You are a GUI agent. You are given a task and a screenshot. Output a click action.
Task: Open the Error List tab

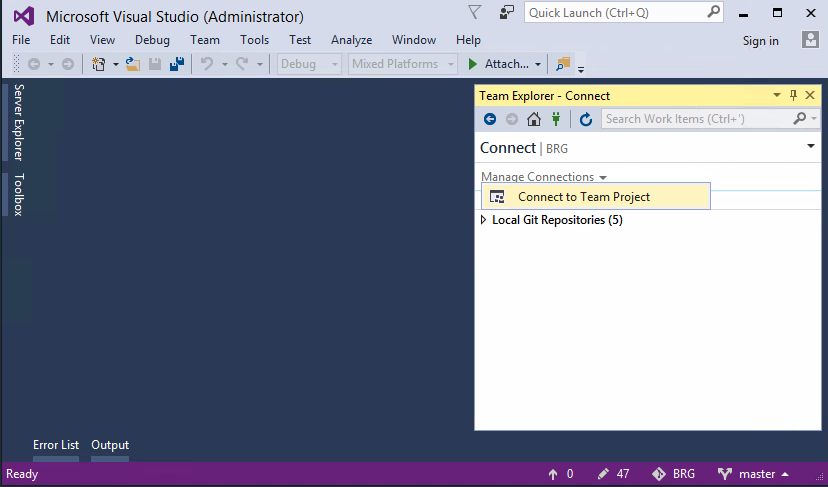point(55,445)
